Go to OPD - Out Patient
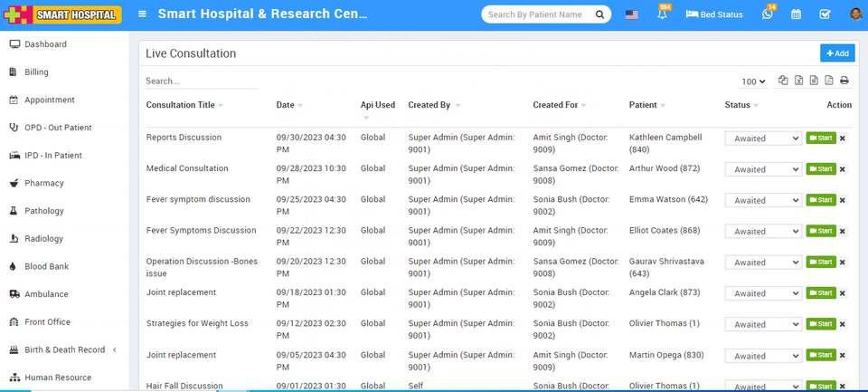Image resolution: width=868 pixels, height=392 pixels. point(58,128)
